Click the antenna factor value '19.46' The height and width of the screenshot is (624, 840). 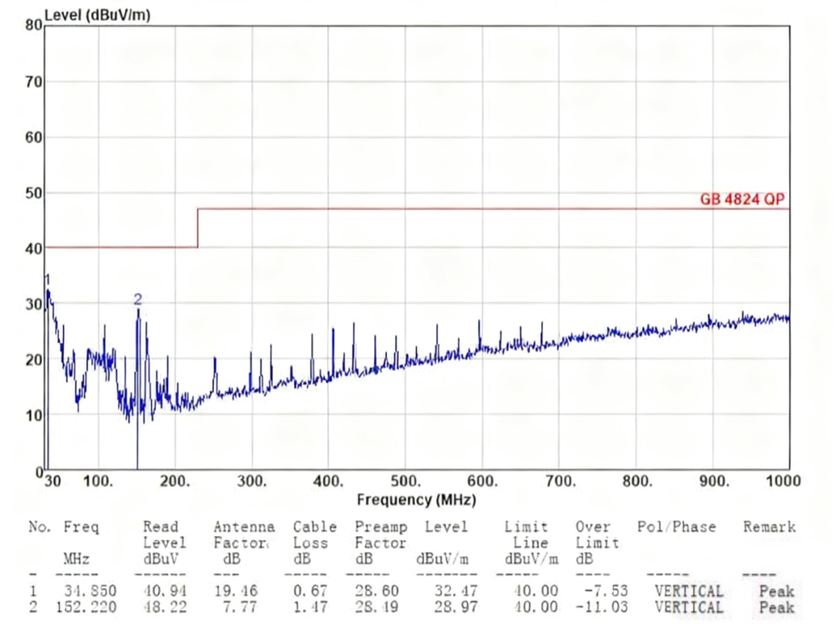coord(236,591)
